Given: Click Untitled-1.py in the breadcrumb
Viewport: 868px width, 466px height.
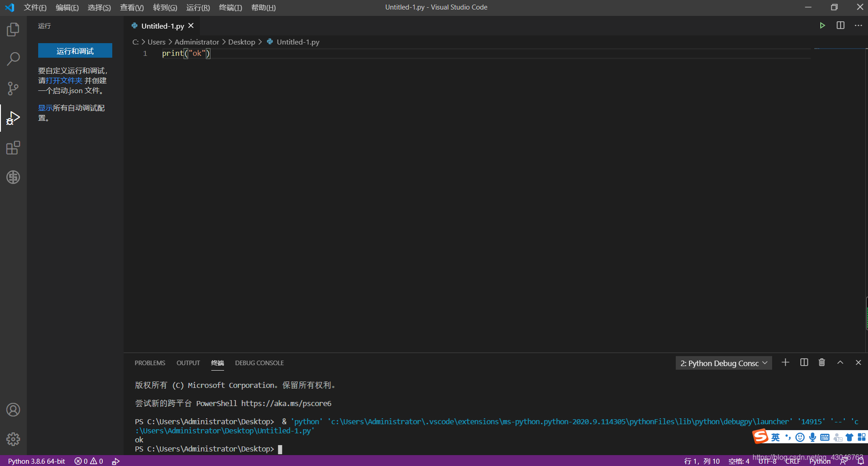Looking at the screenshot, I should point(298,42).
